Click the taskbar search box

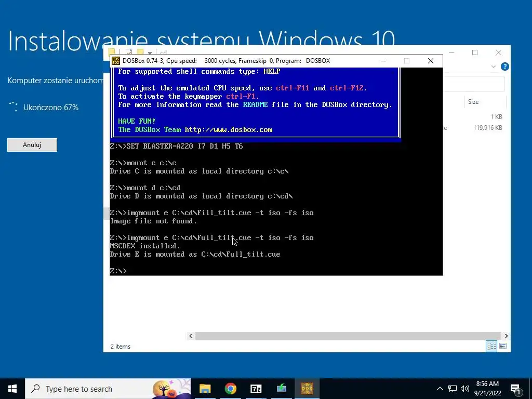coord(108,389)
